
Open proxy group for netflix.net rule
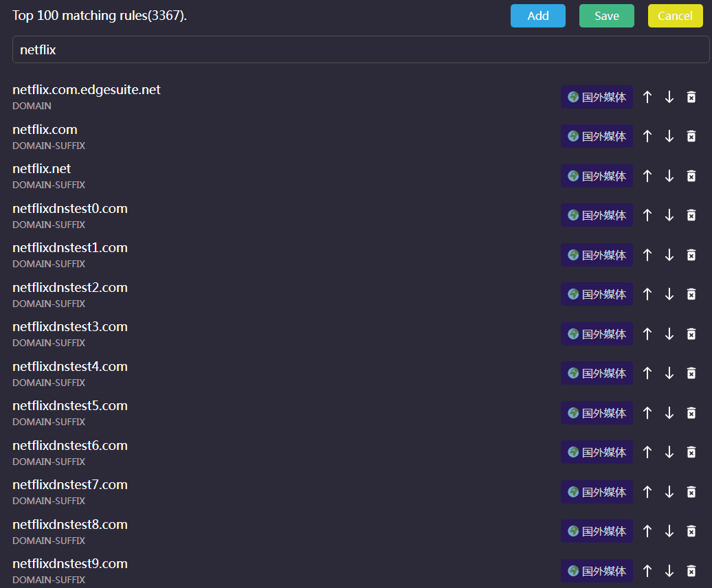pyautogui.click(x=597, y=176)
